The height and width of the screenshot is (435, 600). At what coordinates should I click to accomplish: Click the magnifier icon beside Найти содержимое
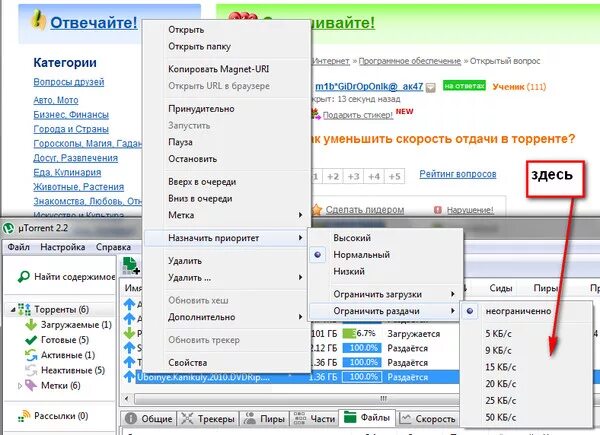coord(24,276)
